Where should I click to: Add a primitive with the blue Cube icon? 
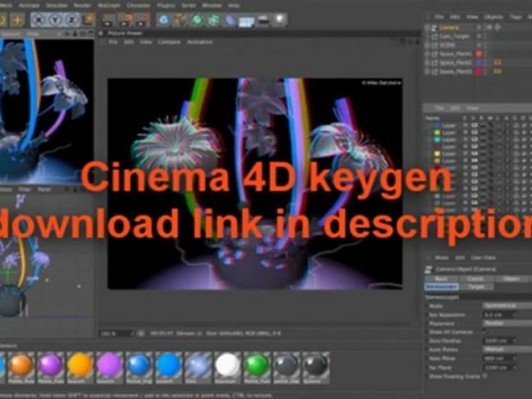[x=164, y=20]
